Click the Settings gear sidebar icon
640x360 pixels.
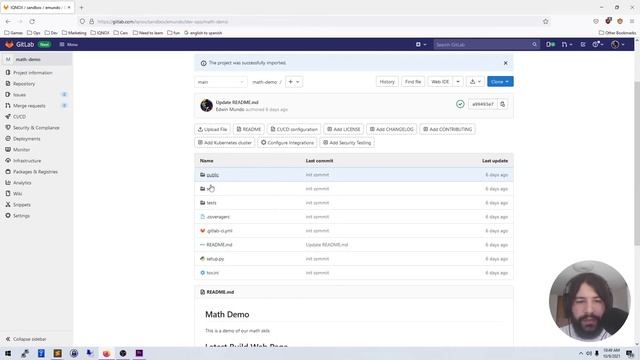(8, 216)
